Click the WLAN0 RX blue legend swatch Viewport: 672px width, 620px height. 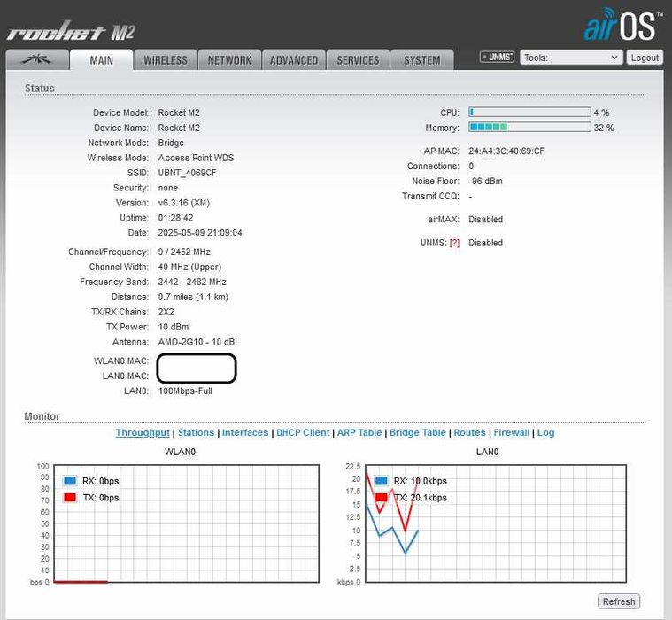(70, 481)
